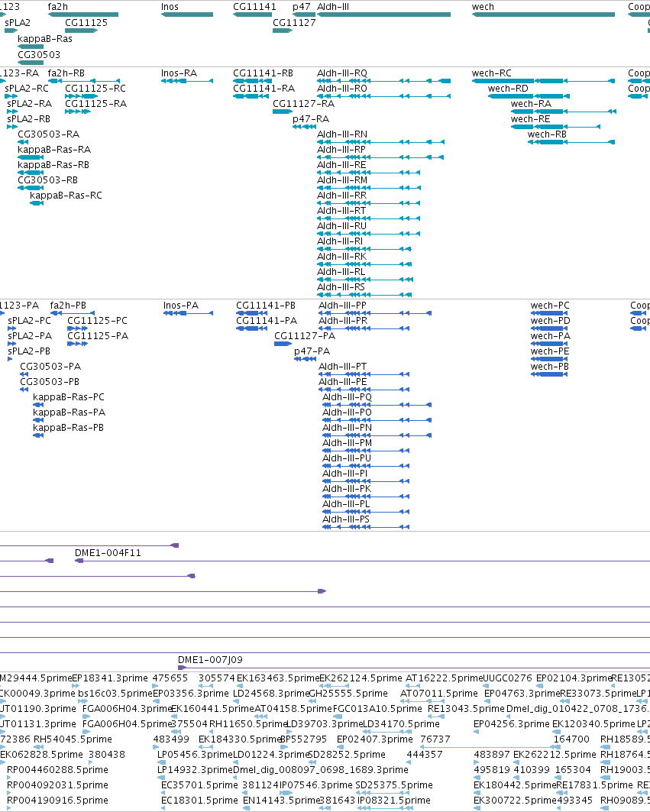Click EST label EC18301.5prime

[199, 800]
